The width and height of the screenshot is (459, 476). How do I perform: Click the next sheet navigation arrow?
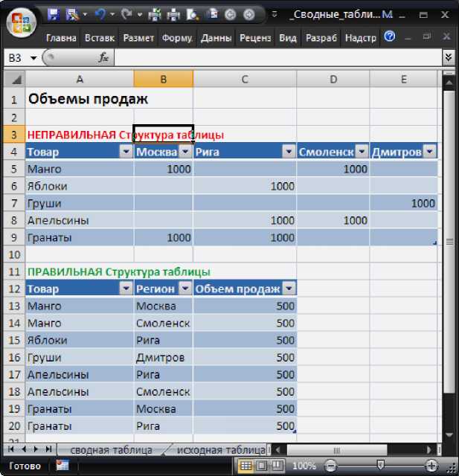pyautogui.click(x=36, y=450)
